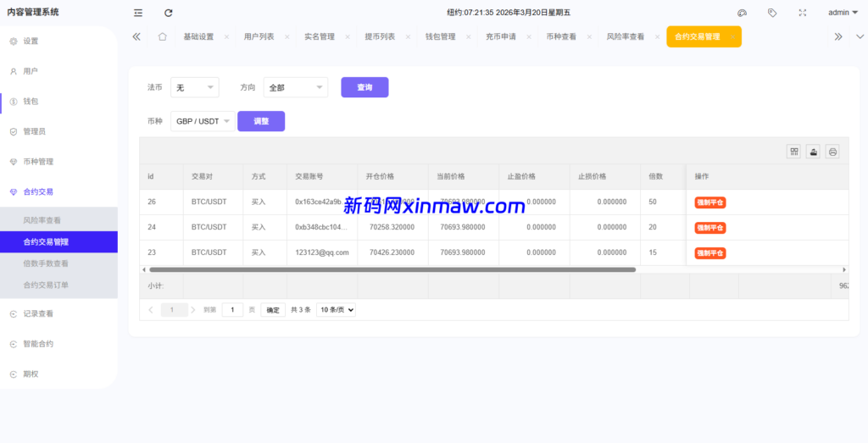Open the column filter grid icon
The image size is (868, 443).
[x=794, y=152]
